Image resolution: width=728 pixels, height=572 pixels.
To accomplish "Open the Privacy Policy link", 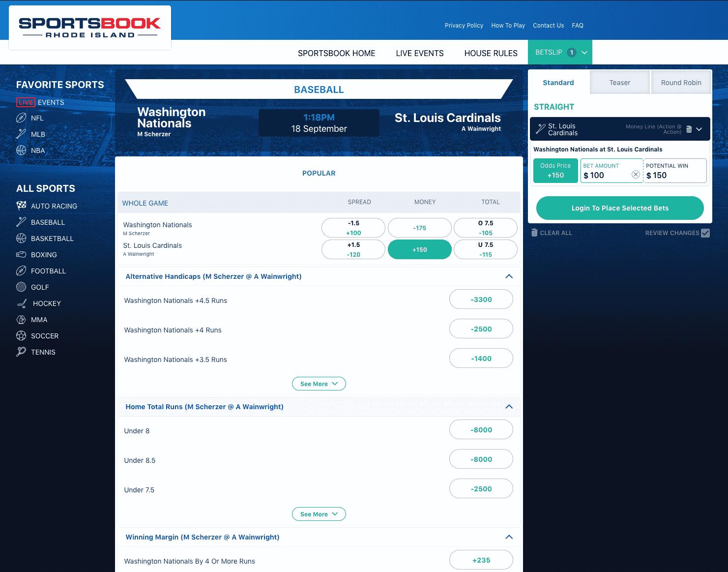I will [x=464, y=26].
